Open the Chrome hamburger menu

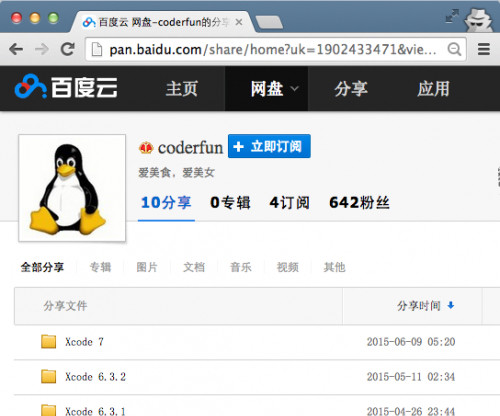pos(484,49)
